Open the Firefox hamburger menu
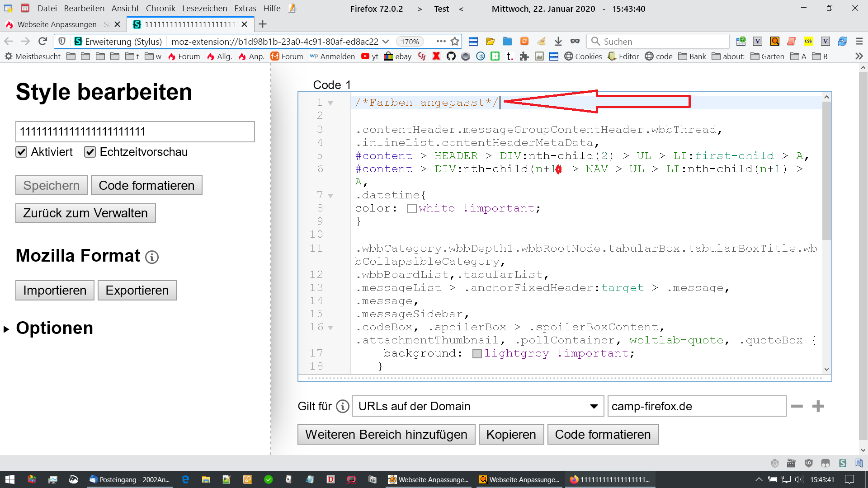868x488 pixels. click(x=859, y=42)
